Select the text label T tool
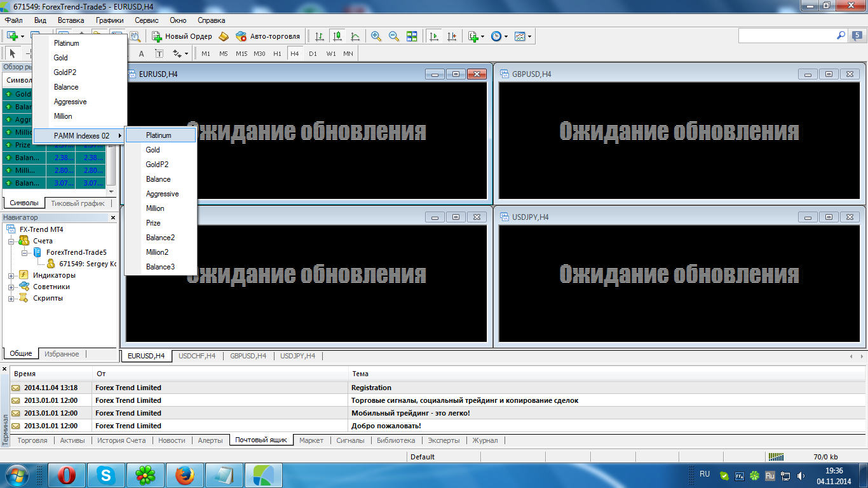868x488 pixels. [x=159, y=53]
